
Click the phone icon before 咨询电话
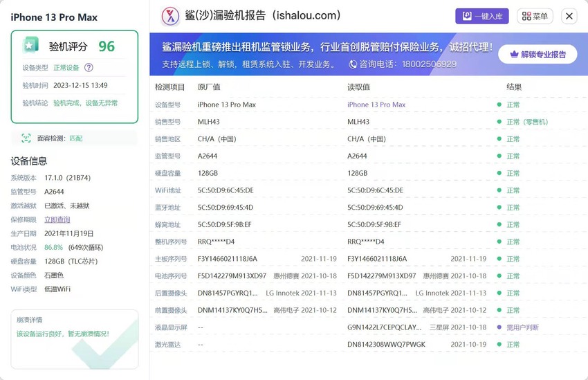pos(353,64)
